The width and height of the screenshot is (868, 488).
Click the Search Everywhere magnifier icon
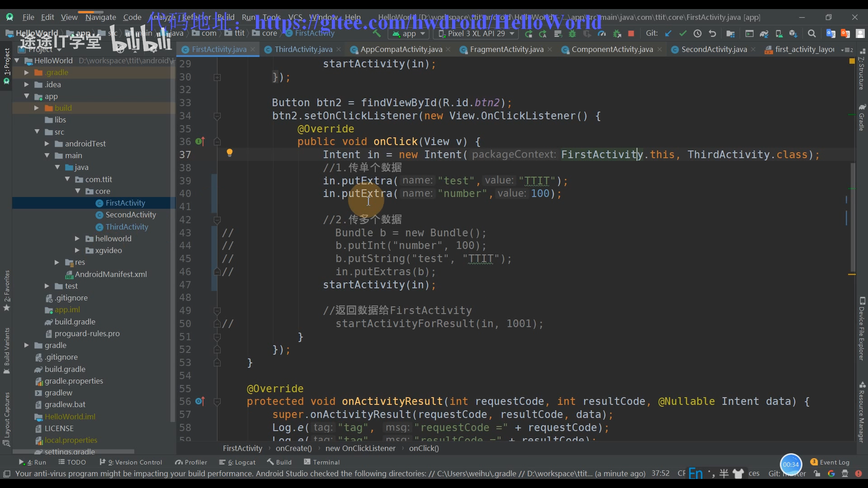tap(812, 34)
